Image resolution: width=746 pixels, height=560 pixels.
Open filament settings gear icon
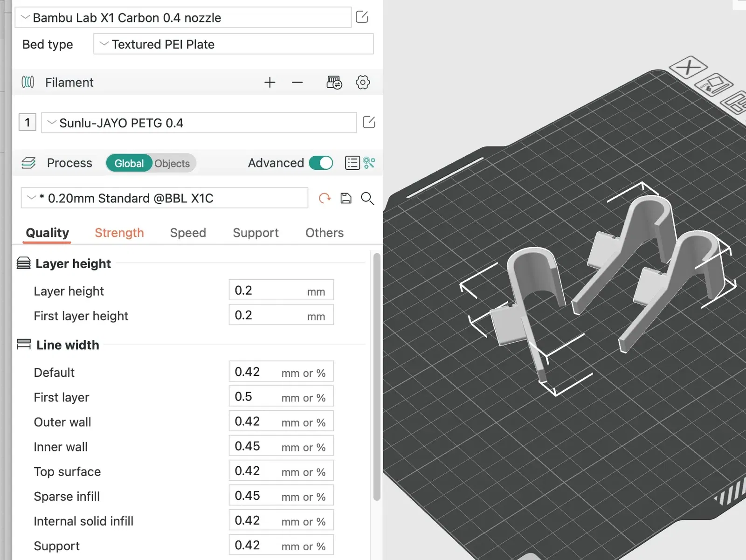coord(363,83)
